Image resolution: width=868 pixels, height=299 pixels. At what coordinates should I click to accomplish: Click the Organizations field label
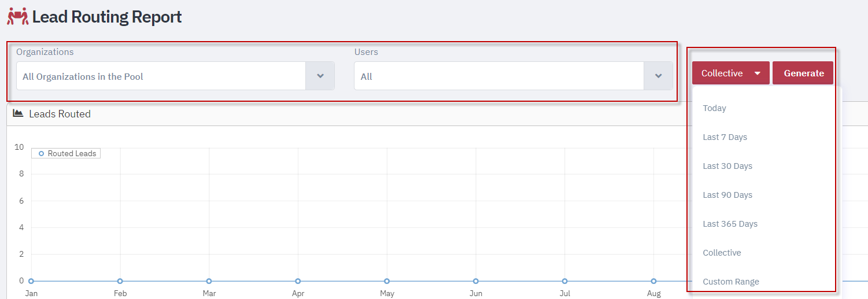pos(45,51)
